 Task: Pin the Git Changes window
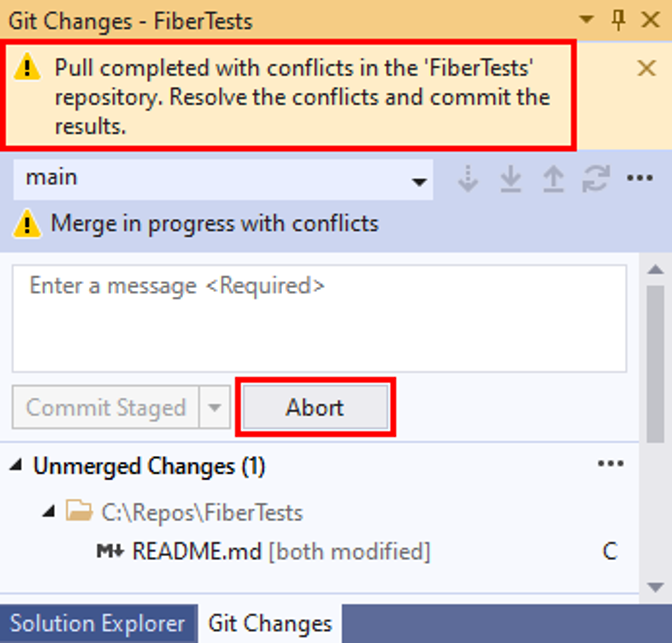(x=618, y=20)
